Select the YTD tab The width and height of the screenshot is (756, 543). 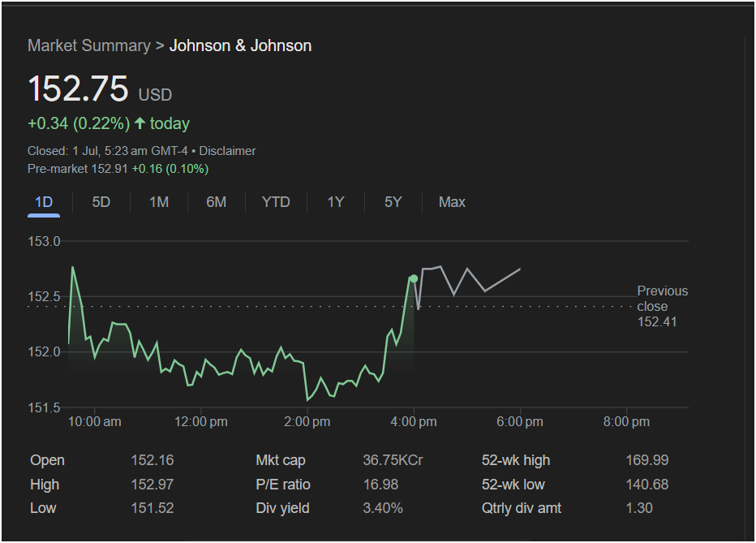click(x=276, y=202)
